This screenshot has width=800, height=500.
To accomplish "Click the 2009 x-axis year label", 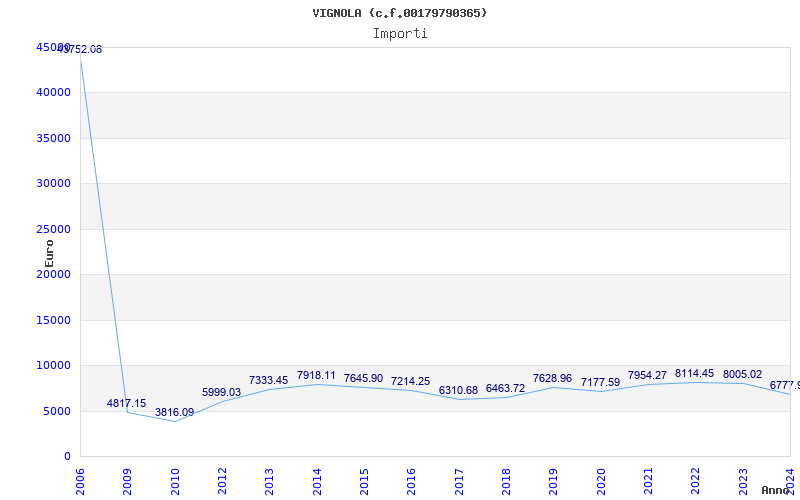I will tap(127, 482).
